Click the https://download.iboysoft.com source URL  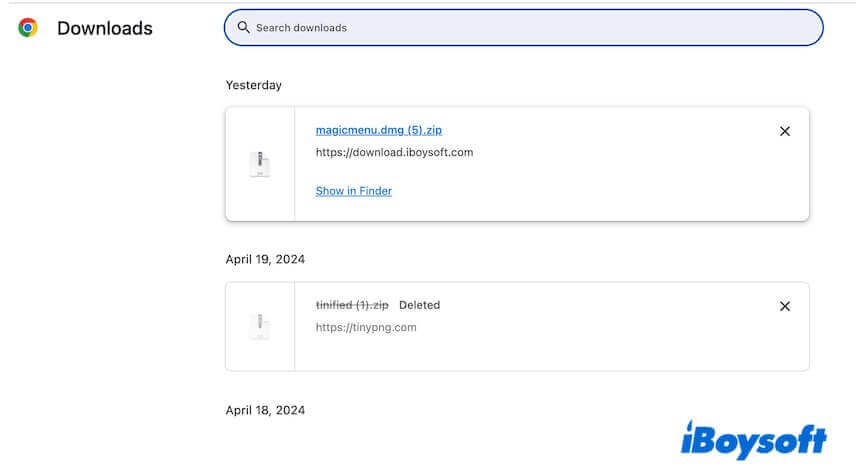tap(394, 152)
